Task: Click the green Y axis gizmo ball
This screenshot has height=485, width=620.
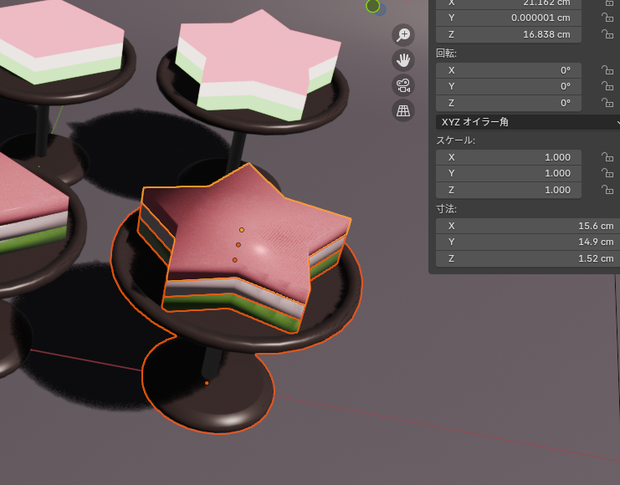Action: coord(372,6)
